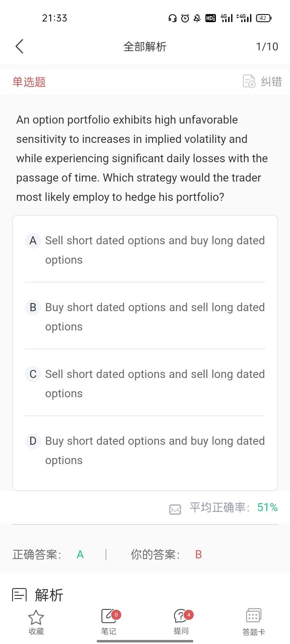This screenshot has height=644, width=290.
Task: Tap the battery indicator in status bar
Action: [x=263, y=18]
